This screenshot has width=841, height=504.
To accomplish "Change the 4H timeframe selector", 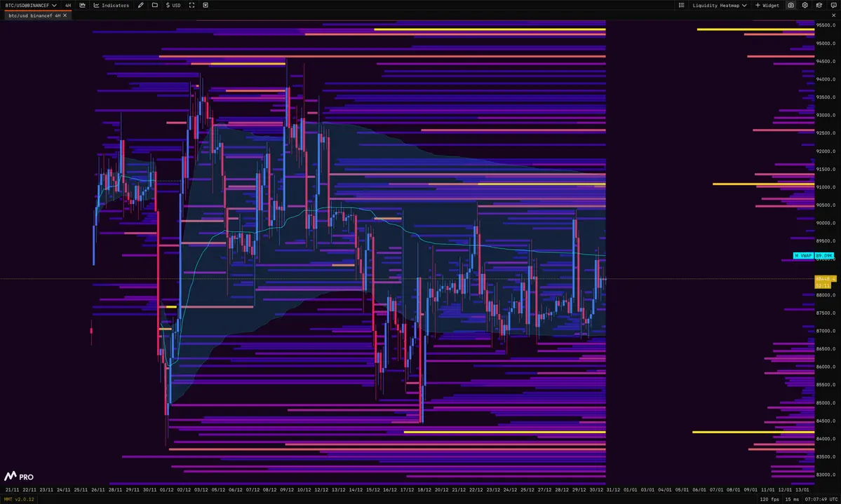I will (68, 6).
